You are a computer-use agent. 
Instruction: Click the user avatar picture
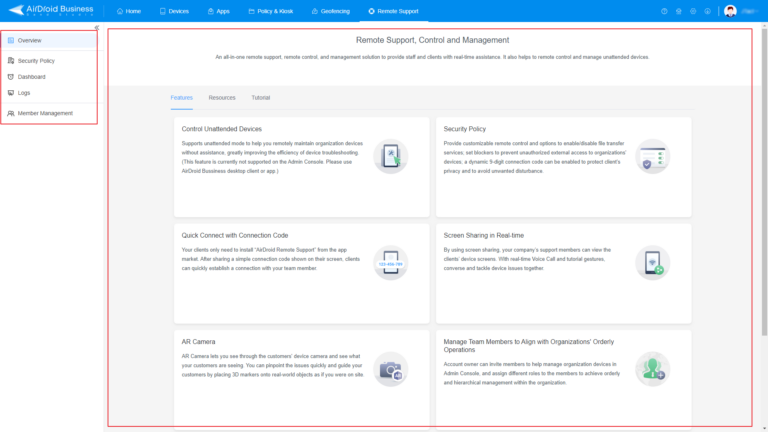[731, 11]
